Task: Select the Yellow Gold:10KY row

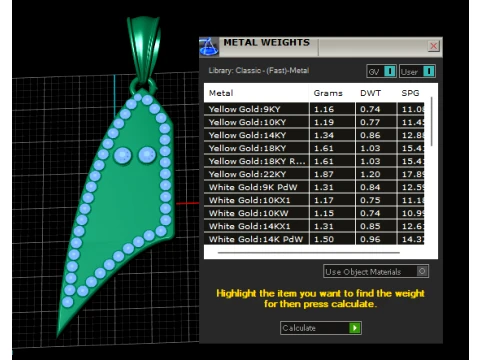Action: point(314,122)
